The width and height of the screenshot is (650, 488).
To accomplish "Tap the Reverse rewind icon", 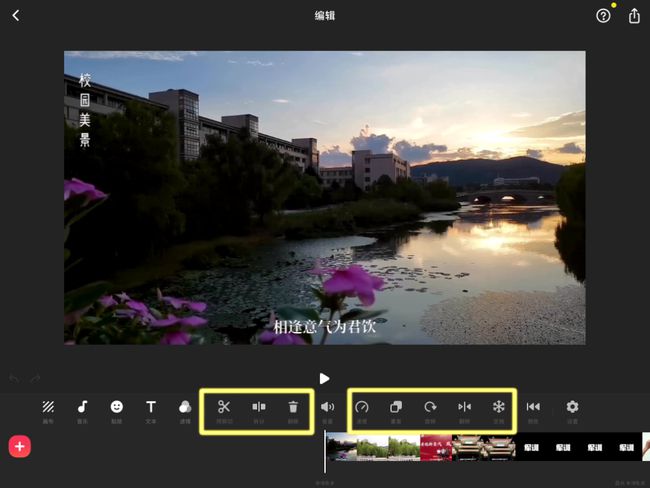I will 533,410.
